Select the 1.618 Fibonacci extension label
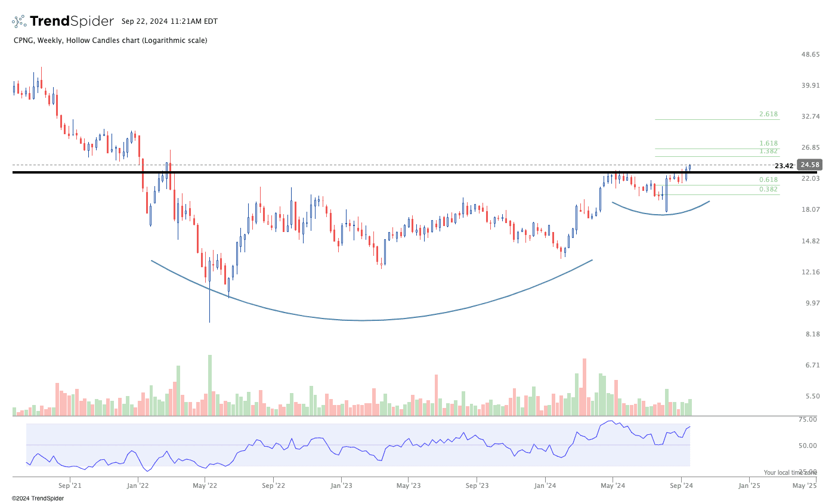The height and width of the screenshot is (504, 835). (x=768, y=144)
